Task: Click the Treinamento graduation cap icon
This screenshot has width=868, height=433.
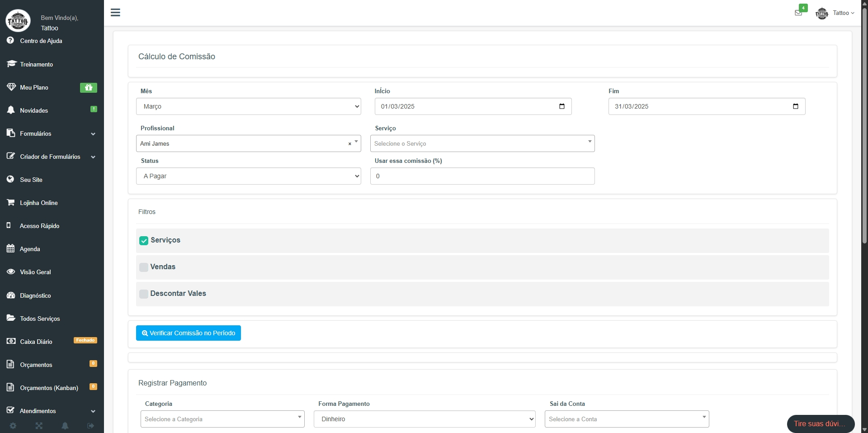Action: 11,64
